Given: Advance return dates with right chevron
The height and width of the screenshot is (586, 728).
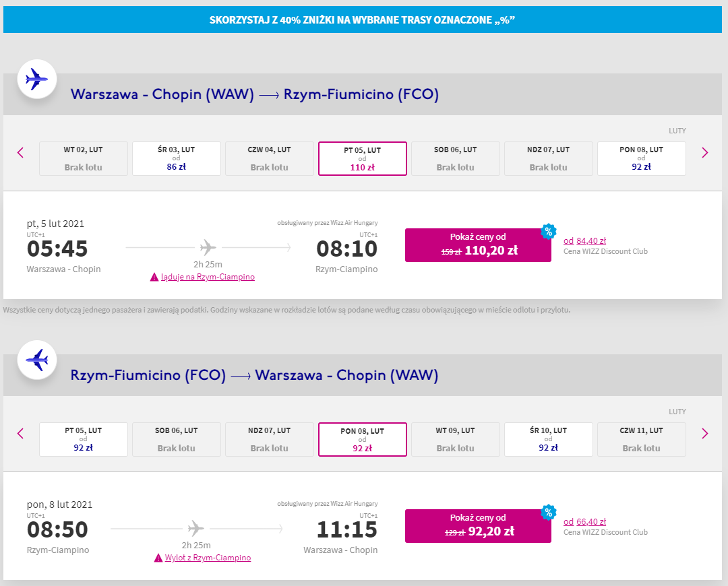Looking at the screenshot, I should [705, 433].
